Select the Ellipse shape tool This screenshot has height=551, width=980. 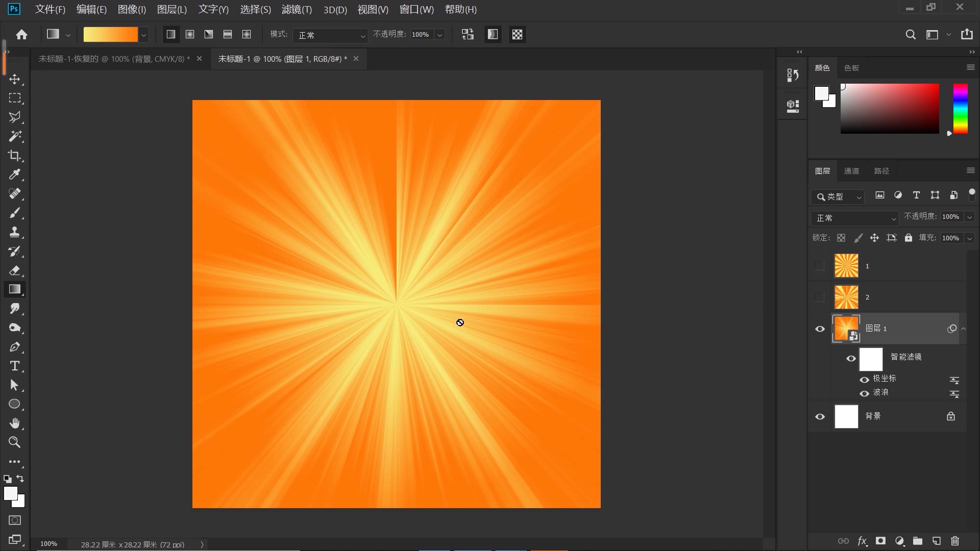point(15,404)
